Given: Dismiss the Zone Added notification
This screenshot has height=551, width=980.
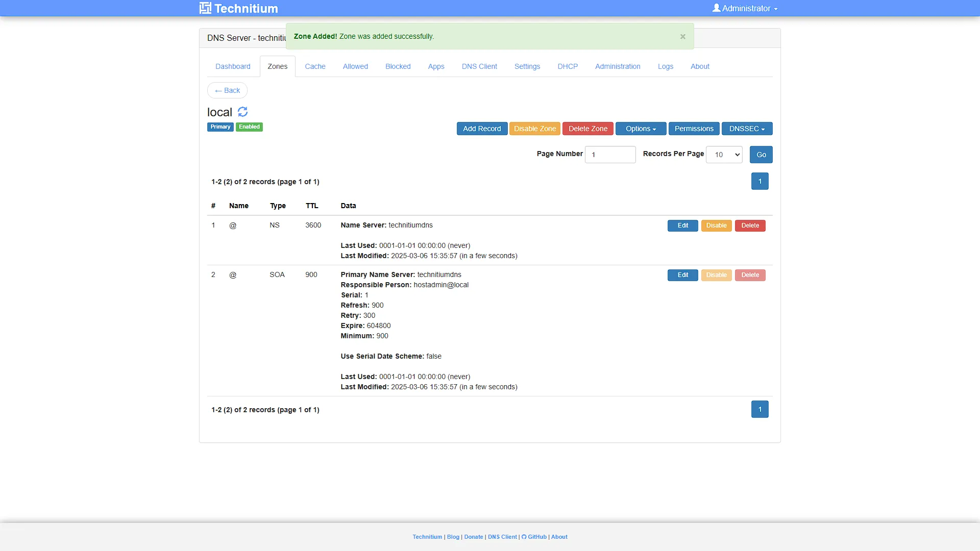Looking at the screenshot, I should point(682,37).
